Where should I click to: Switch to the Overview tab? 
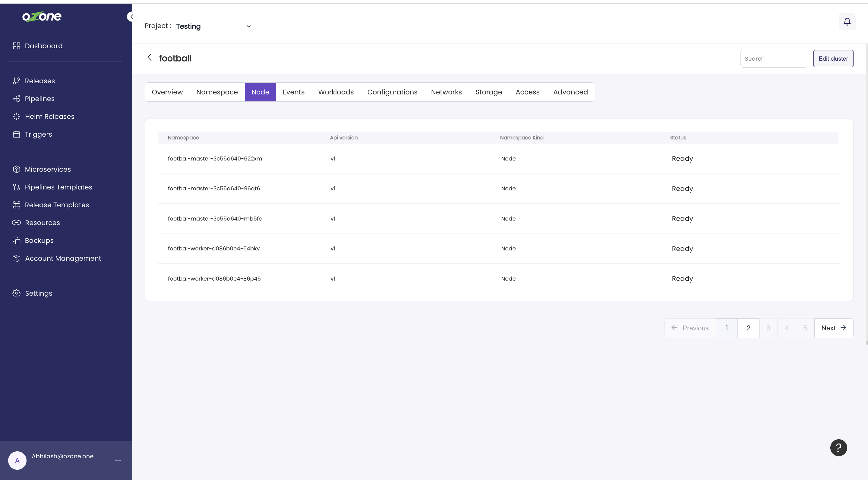[167, 92]
